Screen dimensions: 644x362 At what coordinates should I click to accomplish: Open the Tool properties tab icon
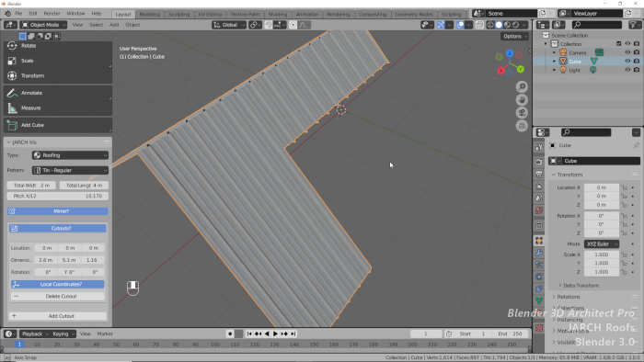click(x=539, y=147)
